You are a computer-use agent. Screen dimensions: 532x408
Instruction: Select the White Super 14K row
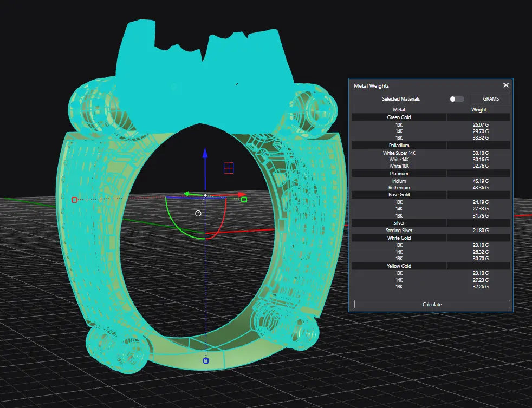tap(399, 153)
